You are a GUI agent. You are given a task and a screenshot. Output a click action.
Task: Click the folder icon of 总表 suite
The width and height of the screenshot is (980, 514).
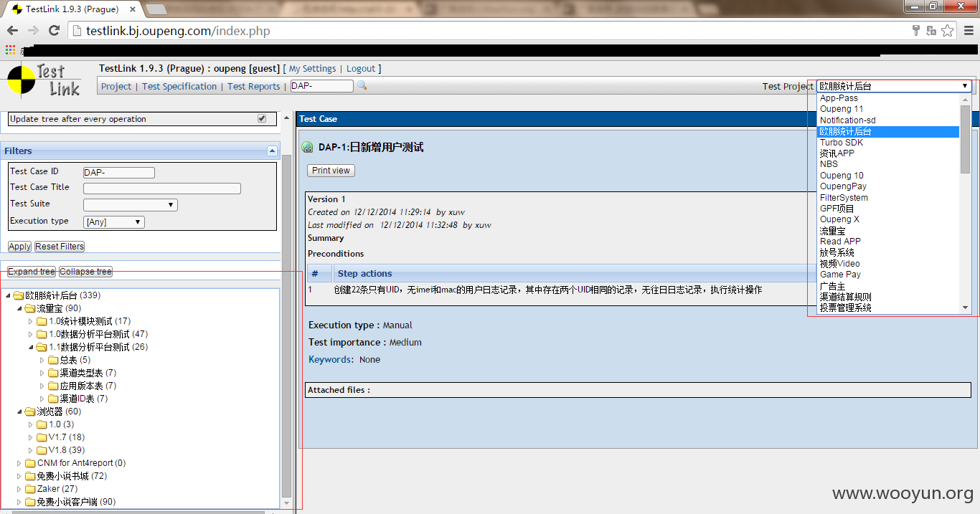(53, 360)
